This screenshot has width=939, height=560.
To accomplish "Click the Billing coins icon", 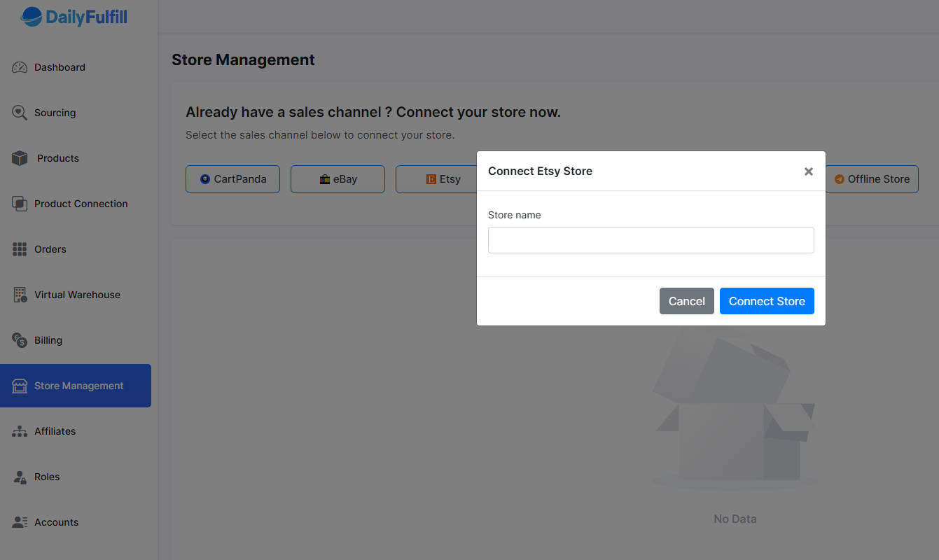I will [20, 340].
